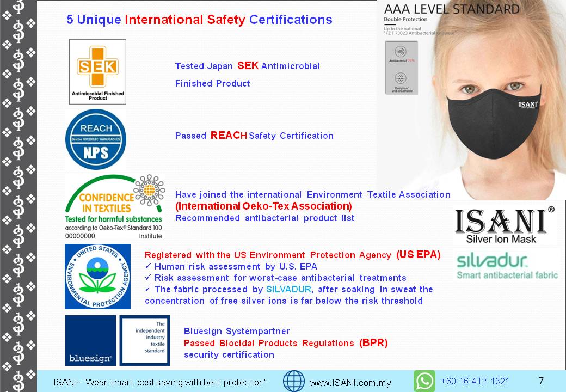This screenshot has width=566, height=392.
Task: Click the globe icon beside the website address
Action: [293, 381]
